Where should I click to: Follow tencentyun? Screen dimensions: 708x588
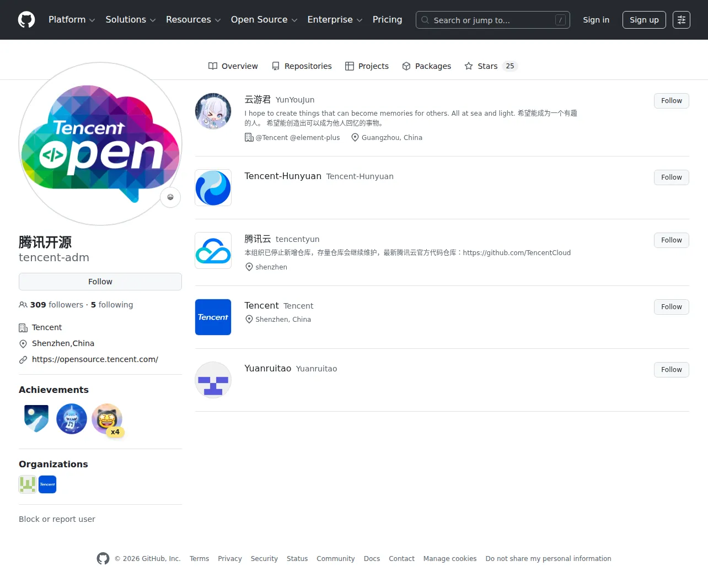pos(672,240)
